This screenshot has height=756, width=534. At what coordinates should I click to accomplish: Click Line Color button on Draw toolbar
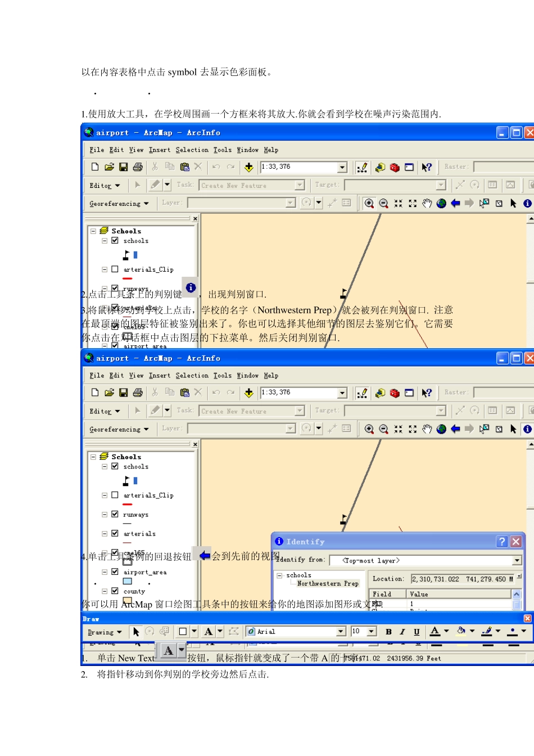click(x=486, y=632)
